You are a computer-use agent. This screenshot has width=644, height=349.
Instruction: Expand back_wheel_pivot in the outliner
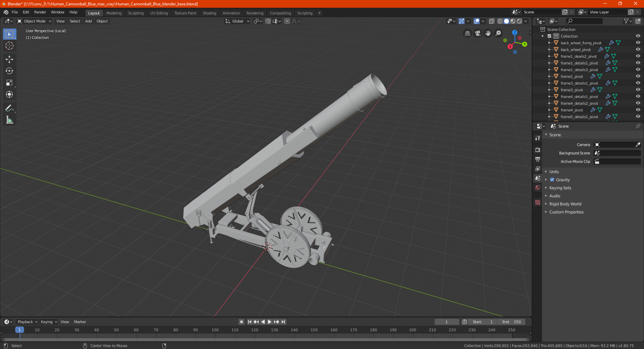[x=549, y=50]
